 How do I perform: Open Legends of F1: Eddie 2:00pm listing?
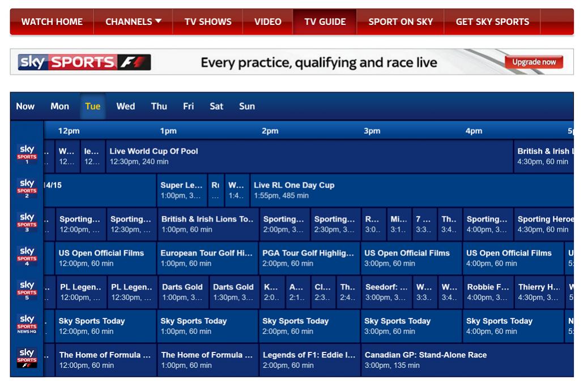click(x=309, y=360)
